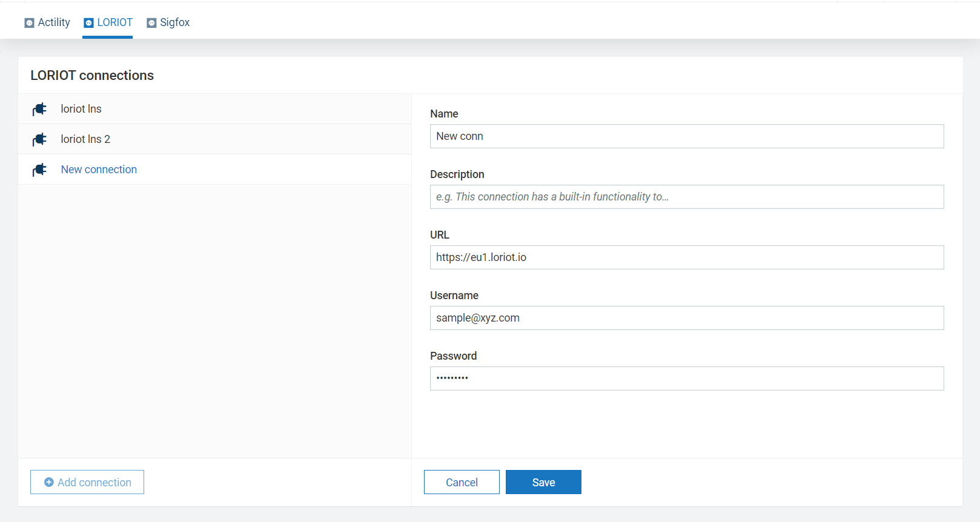
Task: Select the New connection list entry
Action: click(x=99, y=170)
